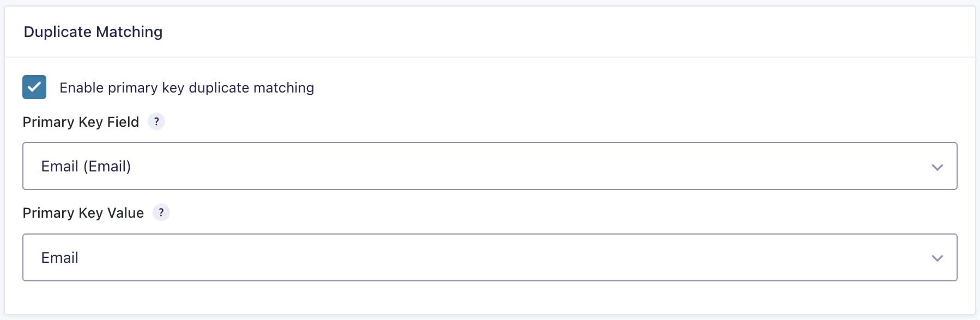The image size is (980, 320).
Task: Click the Primary Key Value label
Action: 83,213
